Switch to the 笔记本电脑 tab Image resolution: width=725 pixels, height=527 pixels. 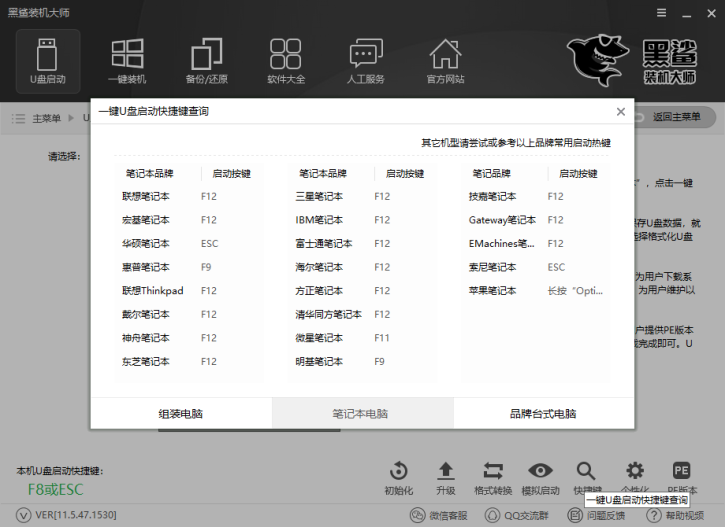361,413
